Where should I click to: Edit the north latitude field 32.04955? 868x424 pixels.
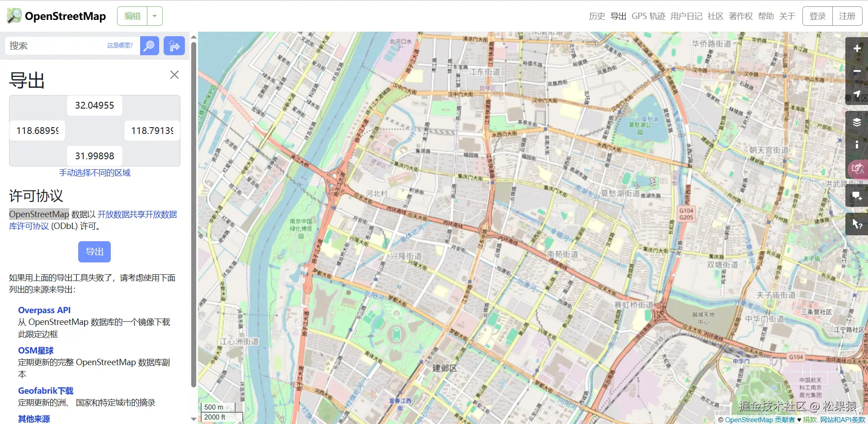coord(94,105)
